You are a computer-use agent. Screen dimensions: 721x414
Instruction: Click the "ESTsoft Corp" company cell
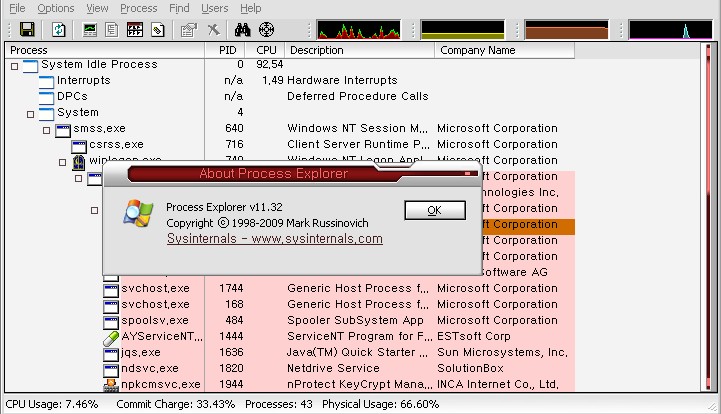click(474, 337)
